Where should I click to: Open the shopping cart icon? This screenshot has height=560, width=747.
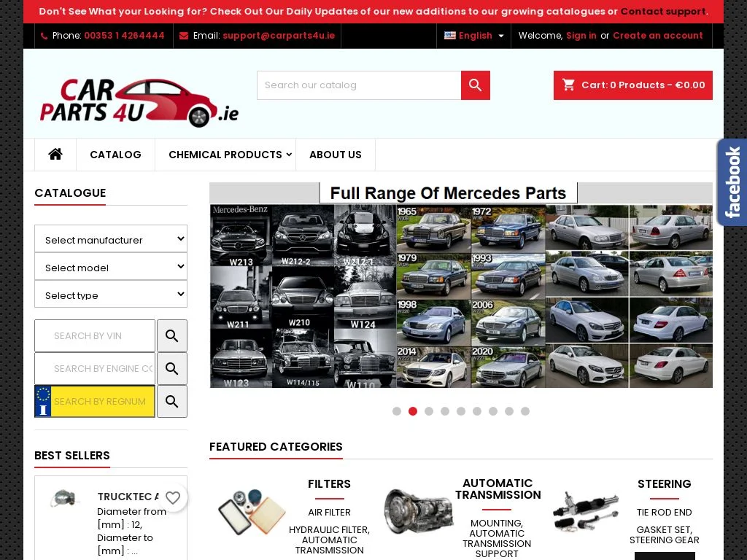coord(568,85)
